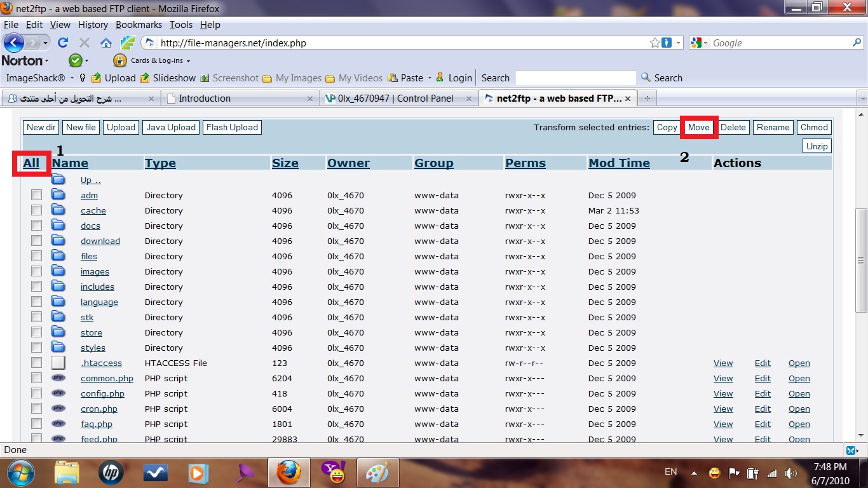Click the folder icon next to images
The height and width of the screenshot is (488, 868).
(x=58, y=271)
